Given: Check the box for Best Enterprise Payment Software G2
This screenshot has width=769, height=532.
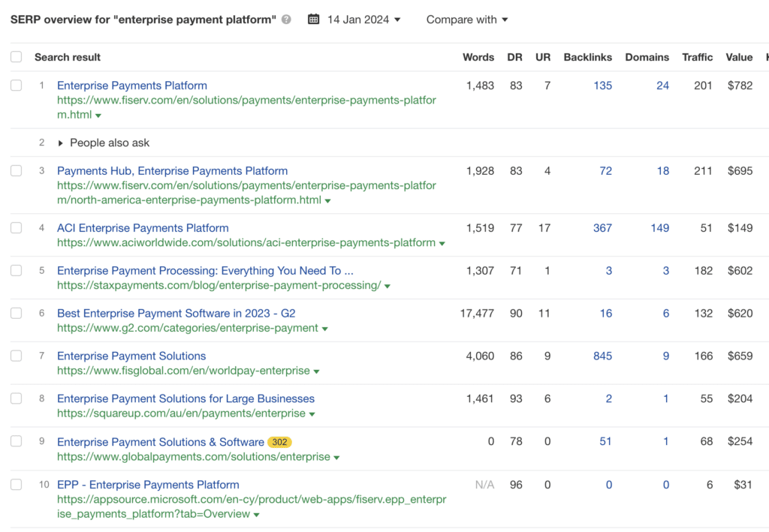Looking at the screenshot, I should tap(17, 313).
